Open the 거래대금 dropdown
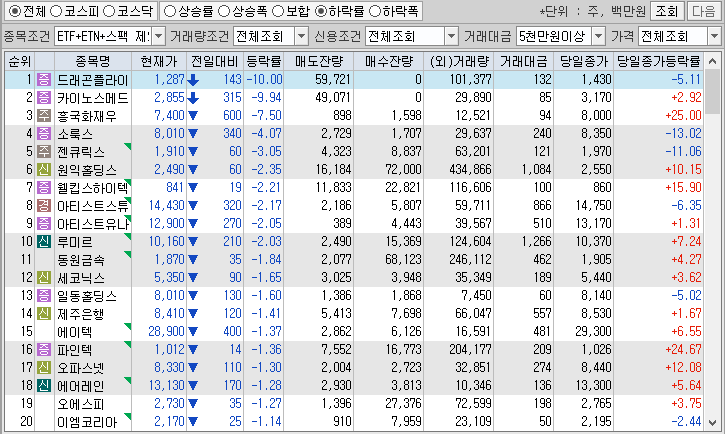Image resolution: width=725 pixels, height=434 pixels. (598, 36)
